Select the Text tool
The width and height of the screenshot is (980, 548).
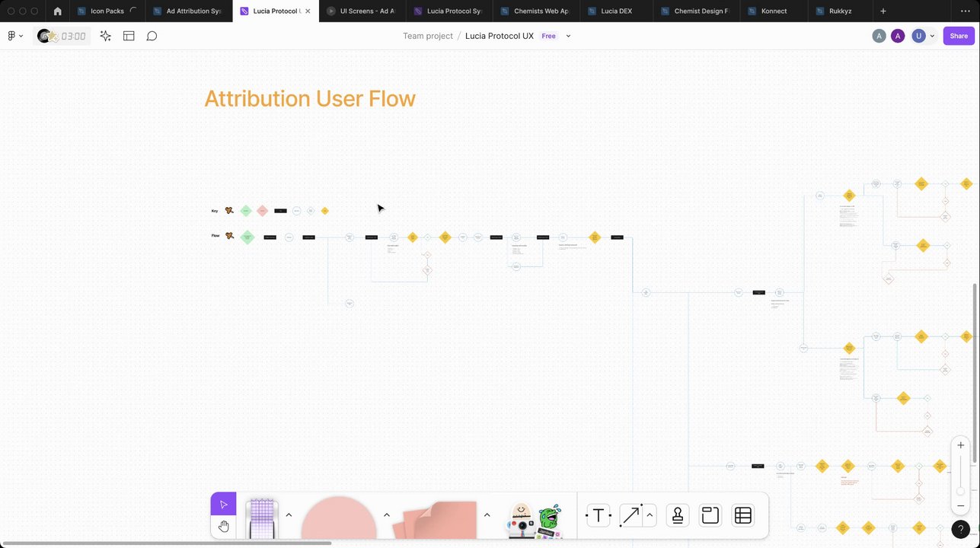(599, 516)
